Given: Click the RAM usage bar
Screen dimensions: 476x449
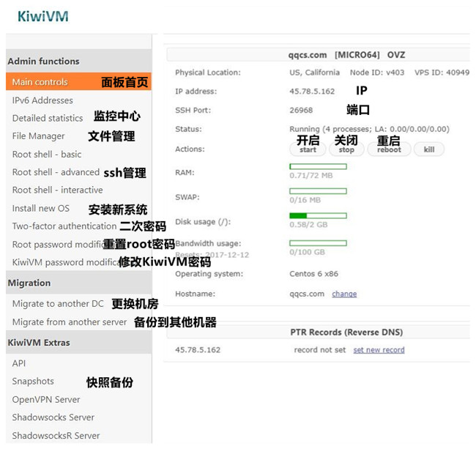Looking at the screenshot, I should (318, 166).
